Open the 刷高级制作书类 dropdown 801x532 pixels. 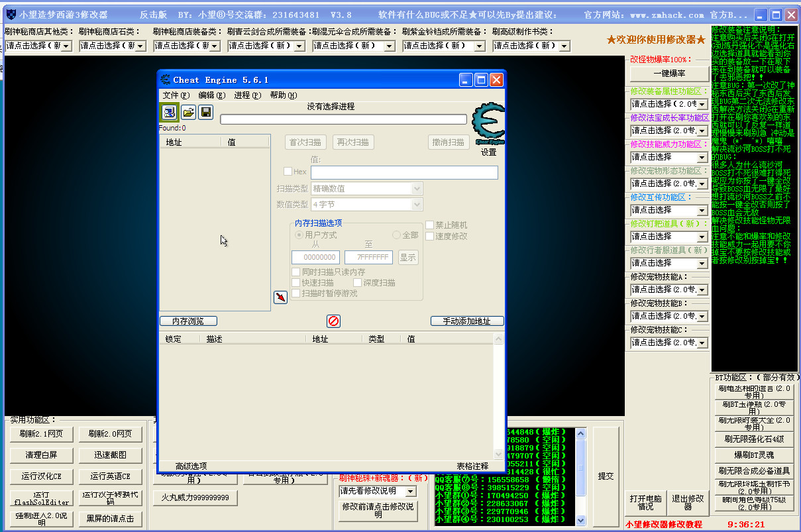[x=531, y=46]
